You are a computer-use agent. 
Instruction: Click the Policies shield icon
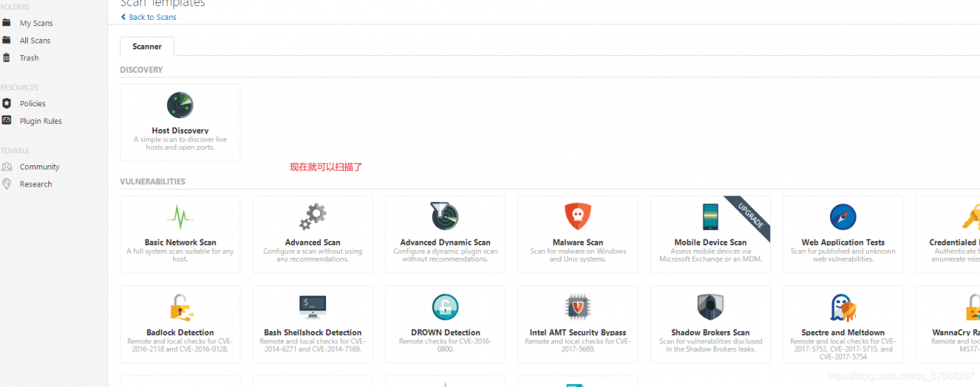[6, 103]
